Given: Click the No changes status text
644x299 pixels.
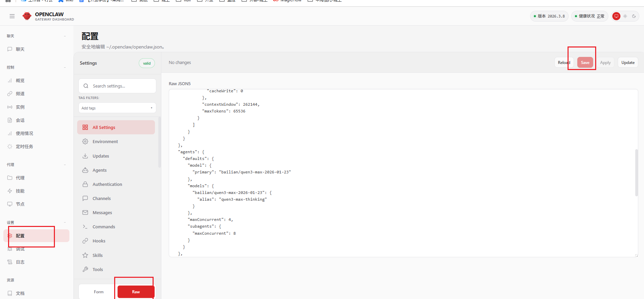Looking at the screenshot, I should click(x=180, y=63).
